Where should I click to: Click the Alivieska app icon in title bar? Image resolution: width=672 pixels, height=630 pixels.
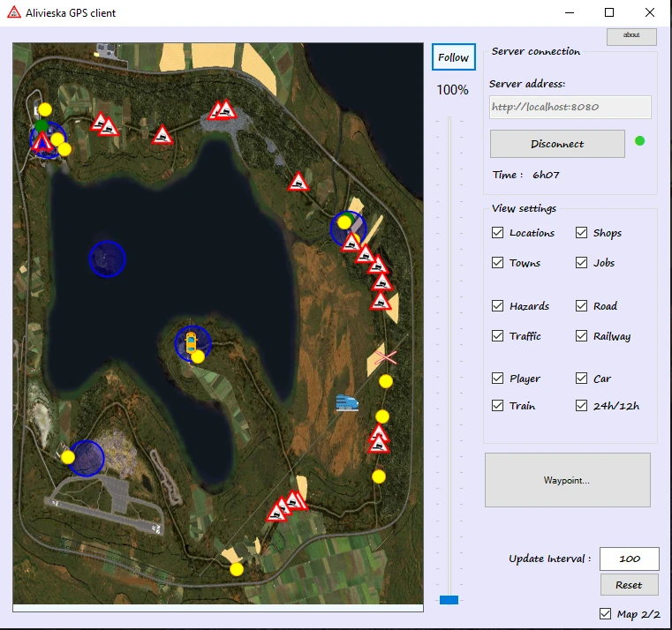tap(14, 13)
